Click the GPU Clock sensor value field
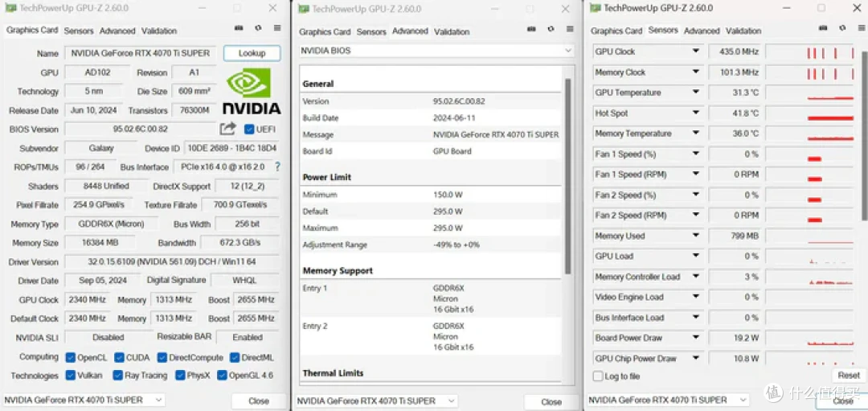 [735, 51]
